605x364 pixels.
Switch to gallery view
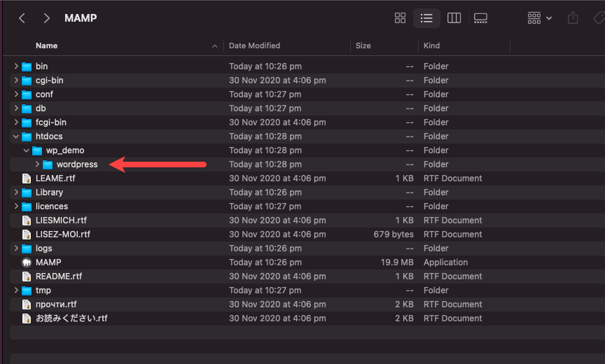(x=480, y=18)
